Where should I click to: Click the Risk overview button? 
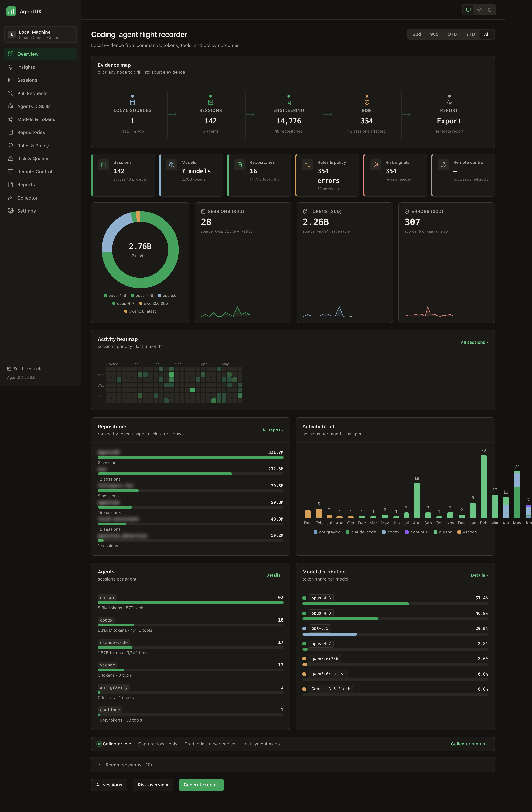click(153, 785)
